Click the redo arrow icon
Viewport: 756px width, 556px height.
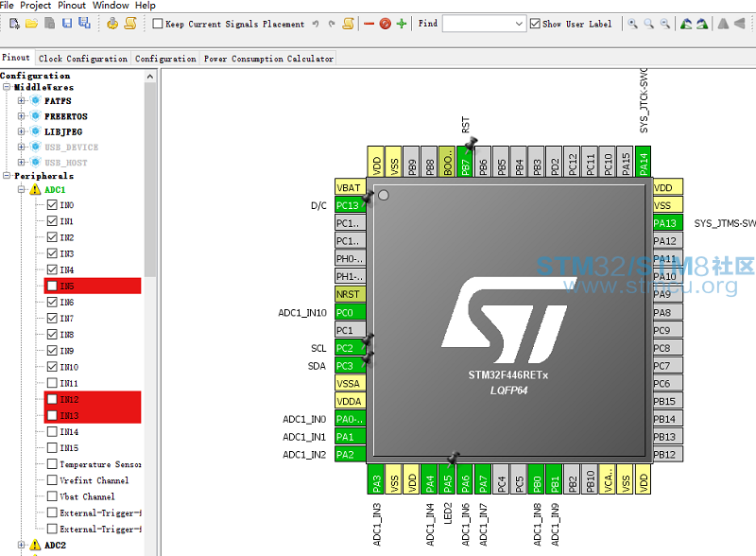(x=332, y=24)
